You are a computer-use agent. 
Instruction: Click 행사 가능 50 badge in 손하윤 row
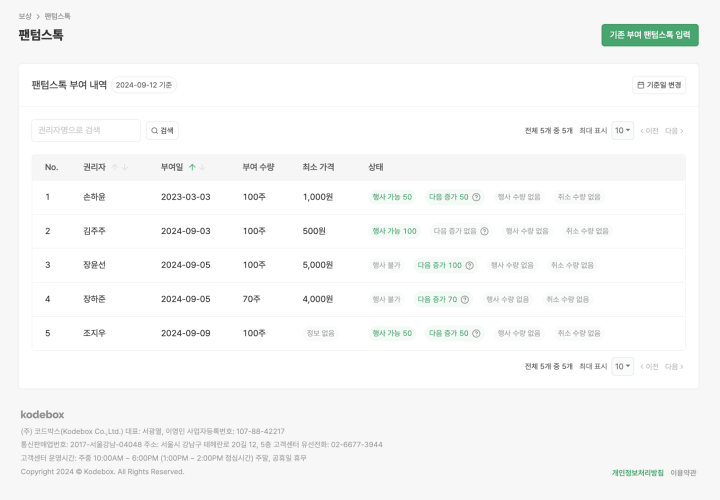pyautogui.click(x=392, y=197)
